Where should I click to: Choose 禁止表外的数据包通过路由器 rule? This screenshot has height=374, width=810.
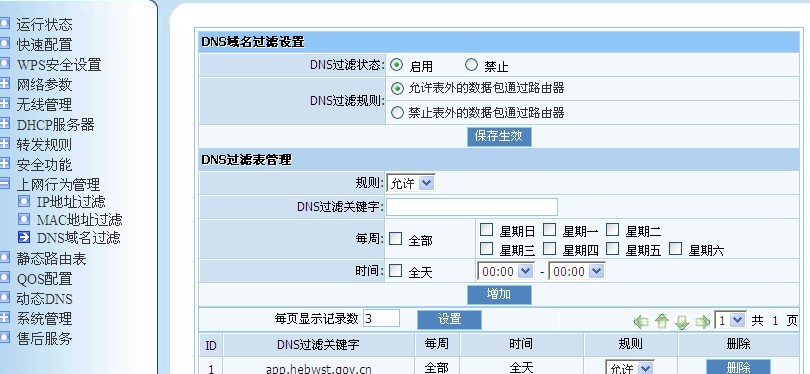pos(397,113)
